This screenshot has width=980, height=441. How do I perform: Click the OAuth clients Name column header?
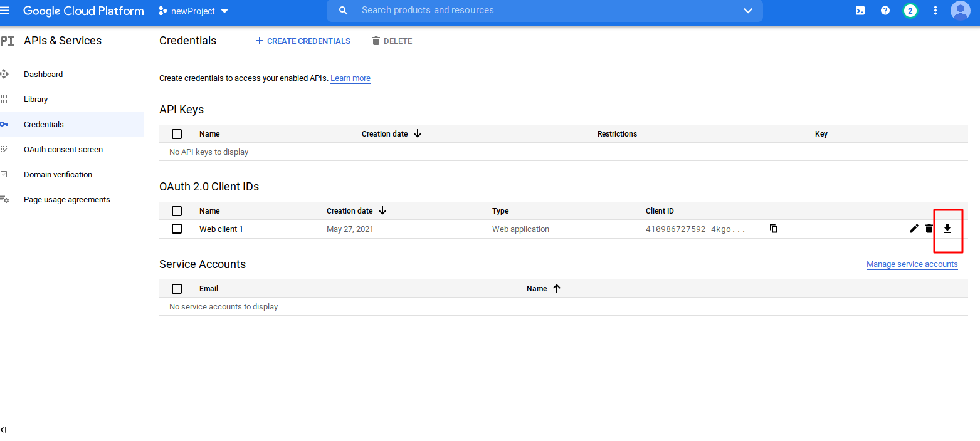[209, 211]
